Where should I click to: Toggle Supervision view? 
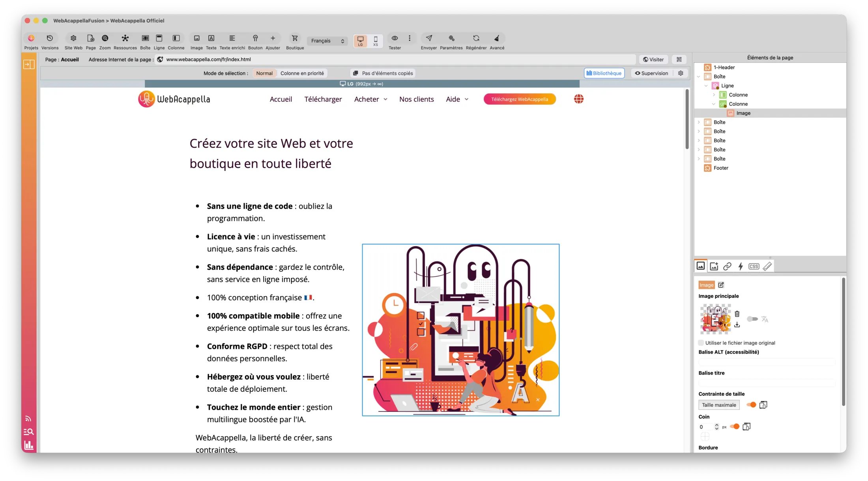tap(651, 73)
